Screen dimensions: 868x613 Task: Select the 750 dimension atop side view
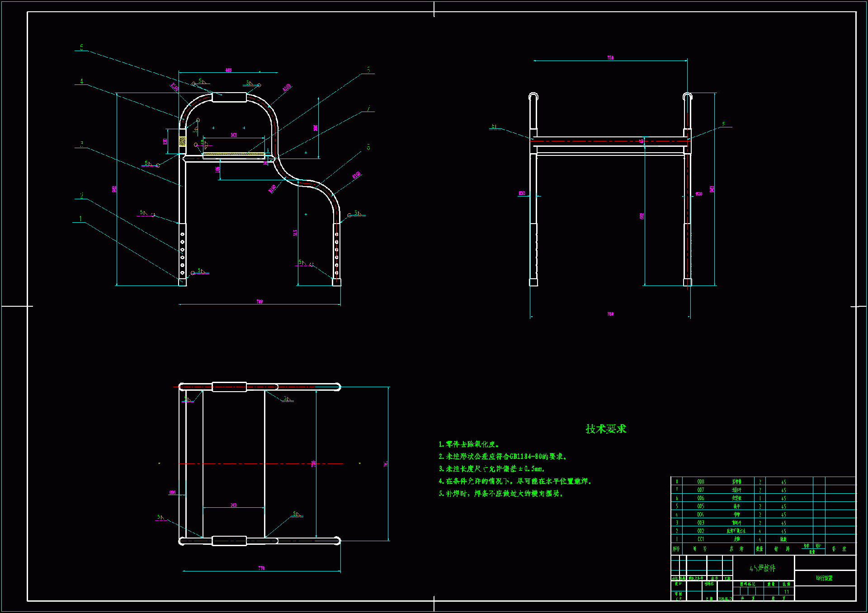[610, 58]
